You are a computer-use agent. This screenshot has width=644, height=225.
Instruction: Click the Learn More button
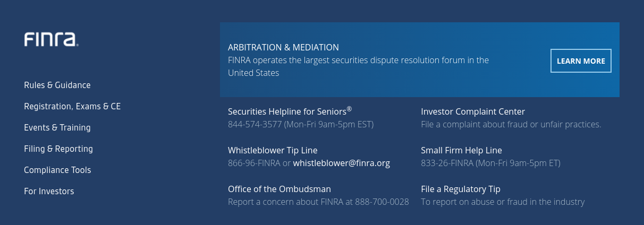pyautogui.click(x=581, y=61)
